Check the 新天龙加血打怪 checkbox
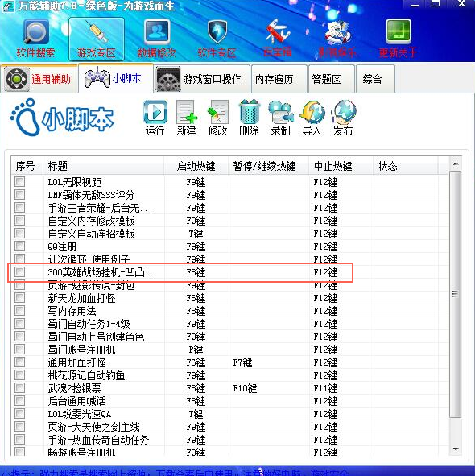The width and height of the screenshot is (475, 476). (x=20, y=298)
